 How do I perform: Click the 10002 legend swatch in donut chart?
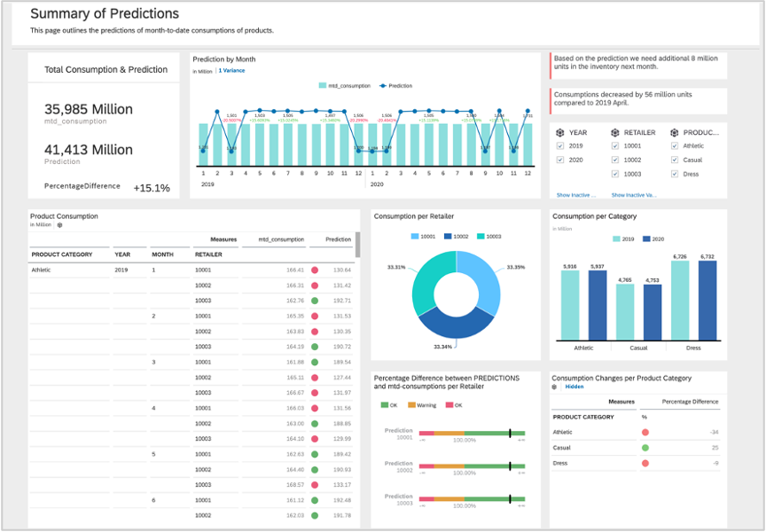[x=448, y=237]
